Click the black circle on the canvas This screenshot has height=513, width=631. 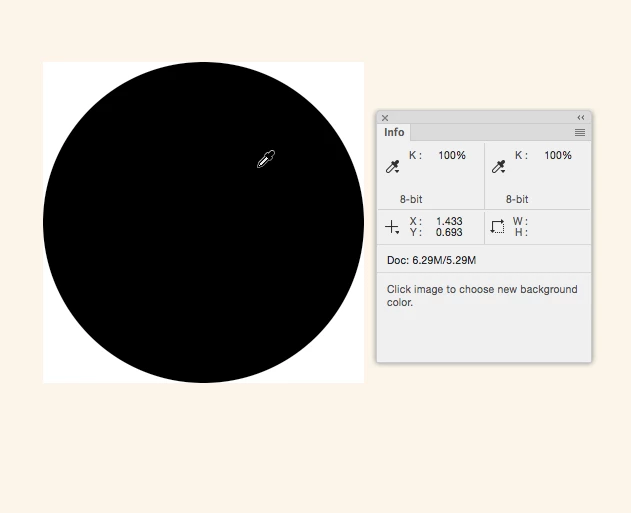pyautogui.click(x=203, y=222)
